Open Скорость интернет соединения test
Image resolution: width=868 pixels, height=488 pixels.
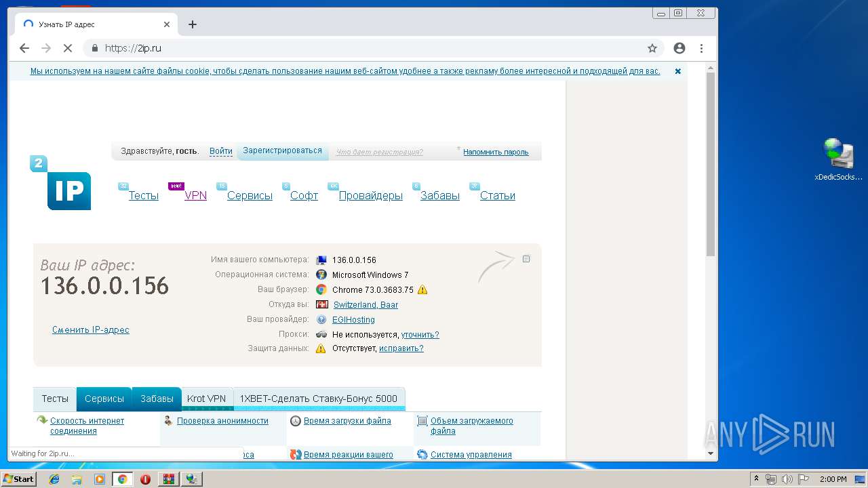pos(87,426)
